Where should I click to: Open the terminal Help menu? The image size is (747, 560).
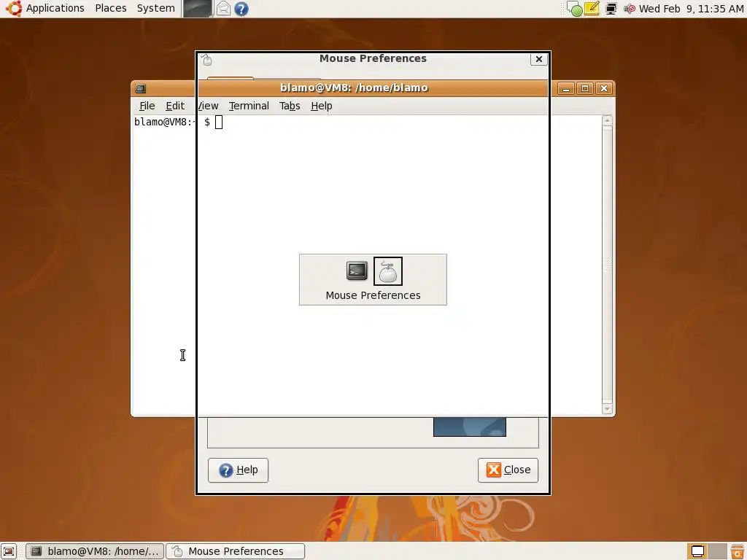click(322, 106)
